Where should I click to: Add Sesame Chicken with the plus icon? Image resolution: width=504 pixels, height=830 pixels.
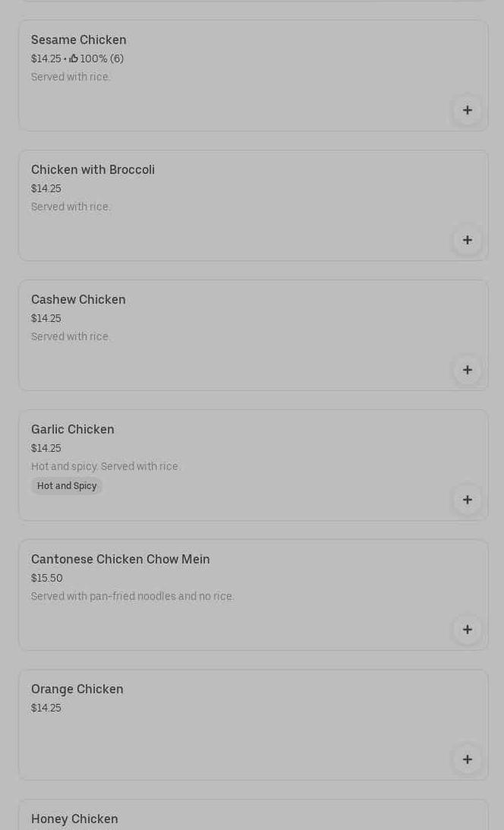coord(467,110)
